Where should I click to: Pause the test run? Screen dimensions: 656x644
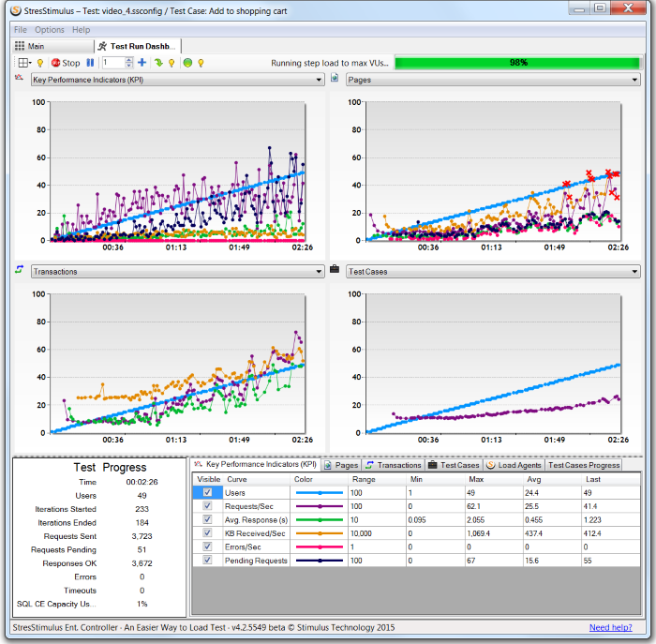[x=90, y=63]
